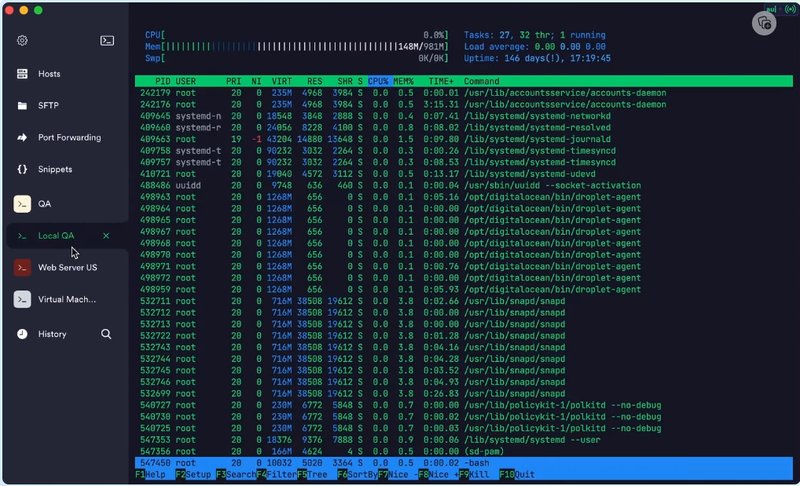Sort by the MEM% column header
800x486 pixels.
(405, 80)
